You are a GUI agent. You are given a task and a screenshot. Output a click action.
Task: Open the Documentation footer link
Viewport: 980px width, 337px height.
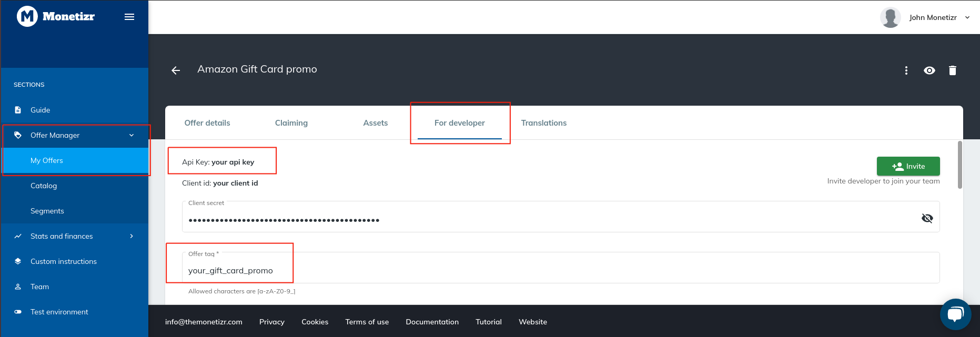pyautogui.click(x=432, y=322)
